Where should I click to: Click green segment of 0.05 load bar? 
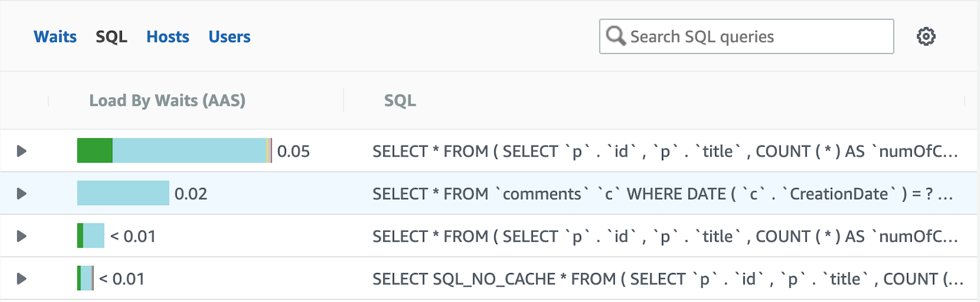pos(95,150)
